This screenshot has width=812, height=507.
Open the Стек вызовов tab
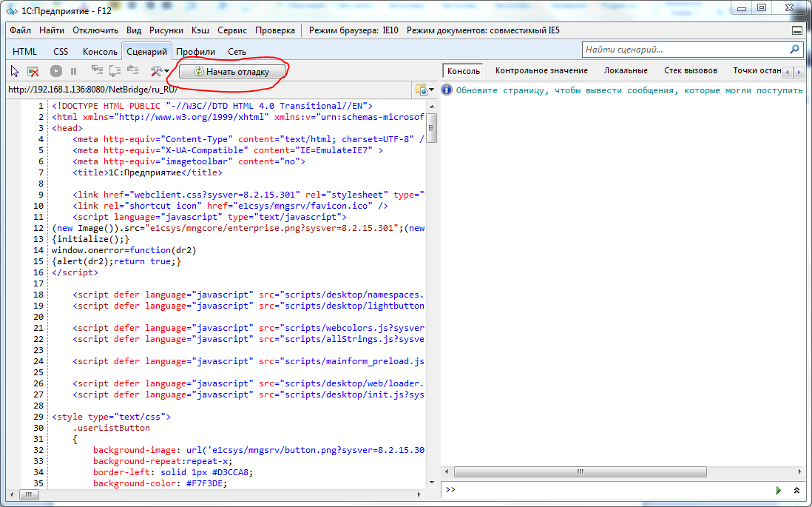[690, 70]
